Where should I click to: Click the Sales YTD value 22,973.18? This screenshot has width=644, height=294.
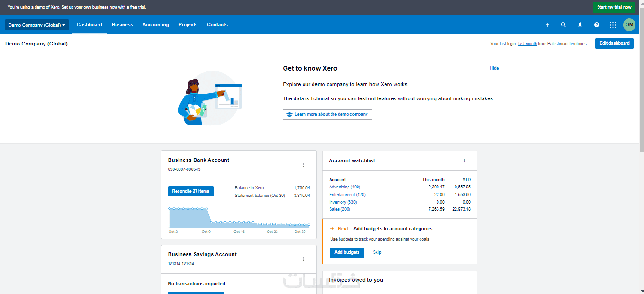[x=461, y=209]
